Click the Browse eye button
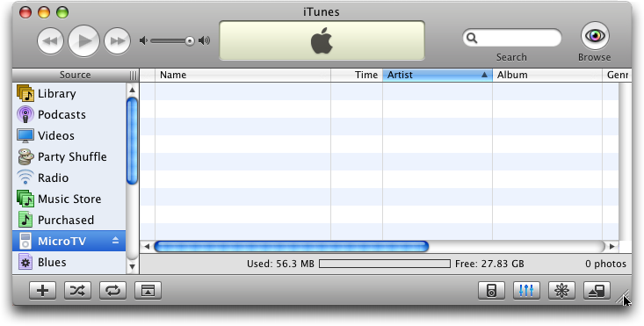The width and height of the screenshot is (644, 326). [595, 36]
